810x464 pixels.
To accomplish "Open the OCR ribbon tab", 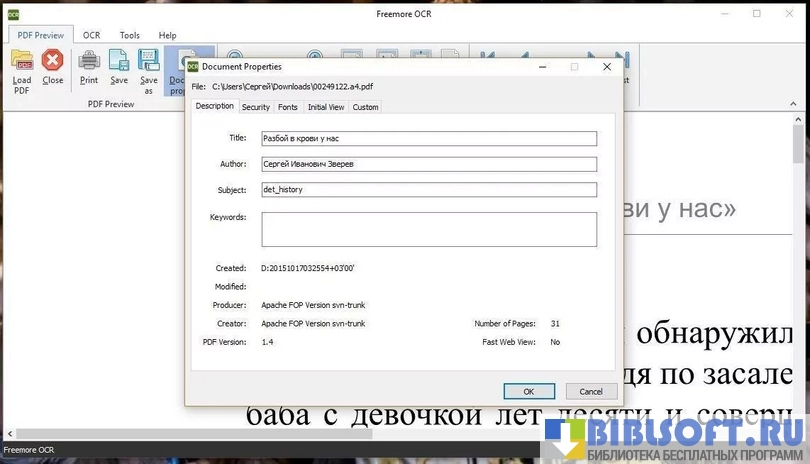I will (91, 35).
